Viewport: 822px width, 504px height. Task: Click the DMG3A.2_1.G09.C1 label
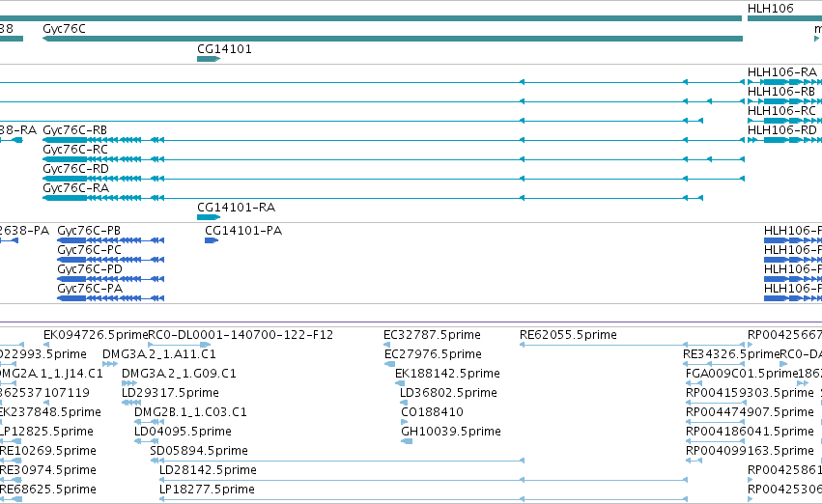pos(179,374)
